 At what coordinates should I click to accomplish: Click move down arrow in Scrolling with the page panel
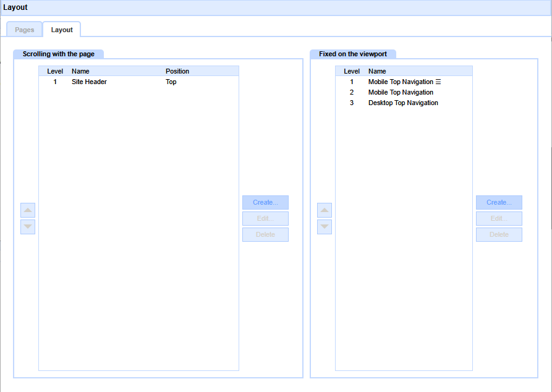click(x=28, y=227)
